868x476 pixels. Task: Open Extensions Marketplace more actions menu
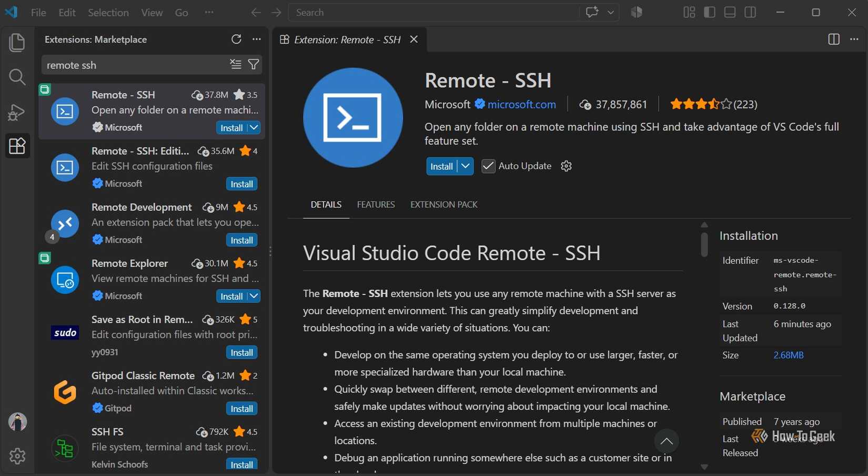(257, 39)
